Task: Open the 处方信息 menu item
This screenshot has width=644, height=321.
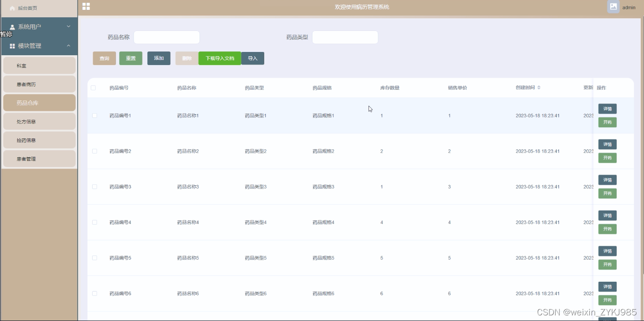Action: pos(39,122)
